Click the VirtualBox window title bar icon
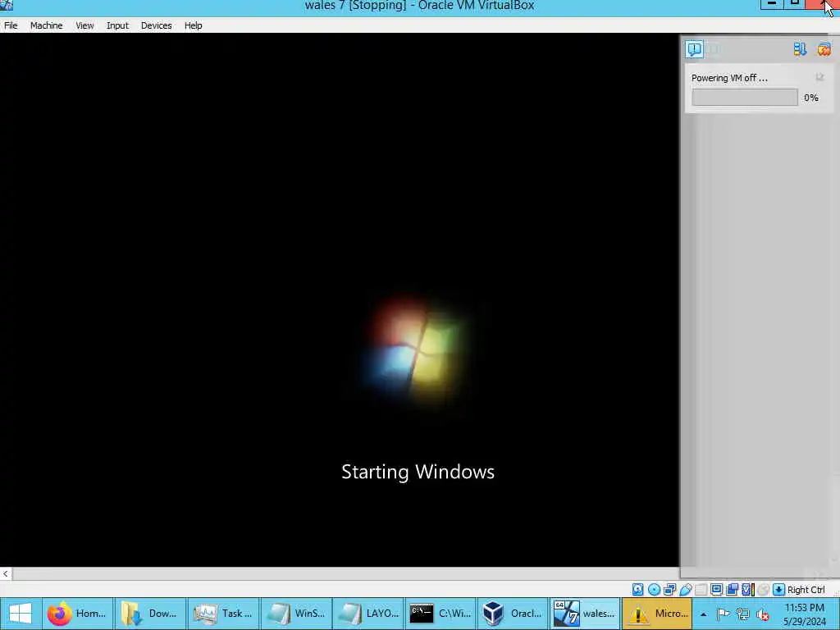This screenshot has height=630, width=840. (x=7, y=5)
